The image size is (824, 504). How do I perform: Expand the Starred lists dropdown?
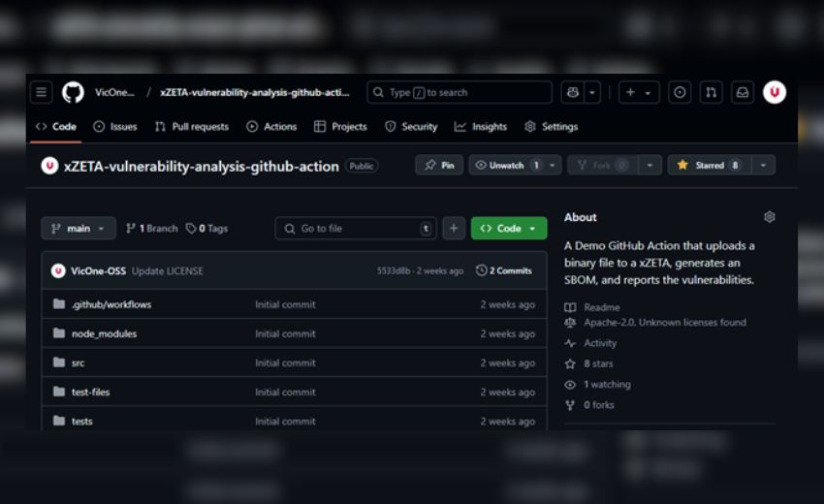763,165
